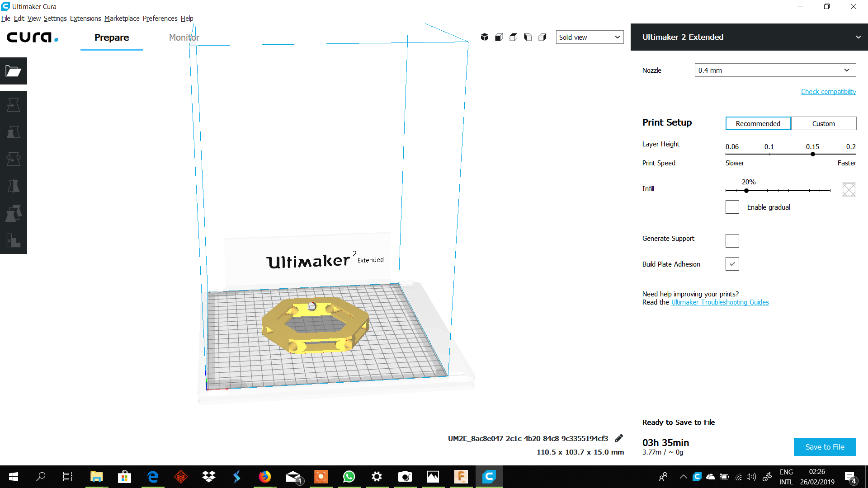Viewport: 868px width, 488px height.
Task: Click the pencil icon to rename job
Action: [x=619, y=438]
